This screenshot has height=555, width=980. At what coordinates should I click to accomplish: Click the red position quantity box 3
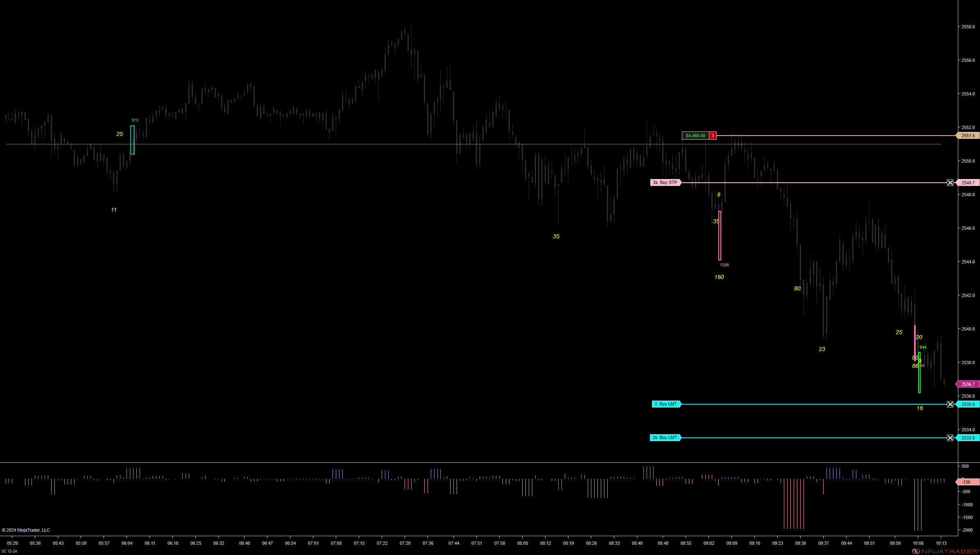(x=713, y=136)
